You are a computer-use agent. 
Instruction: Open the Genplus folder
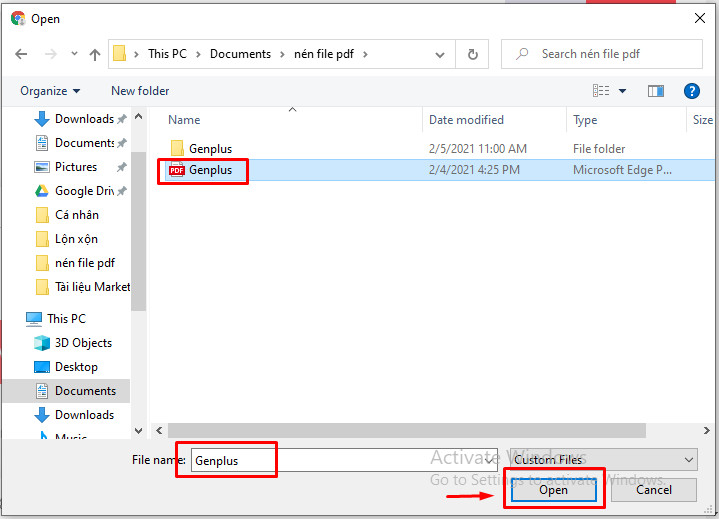point(210,149)
